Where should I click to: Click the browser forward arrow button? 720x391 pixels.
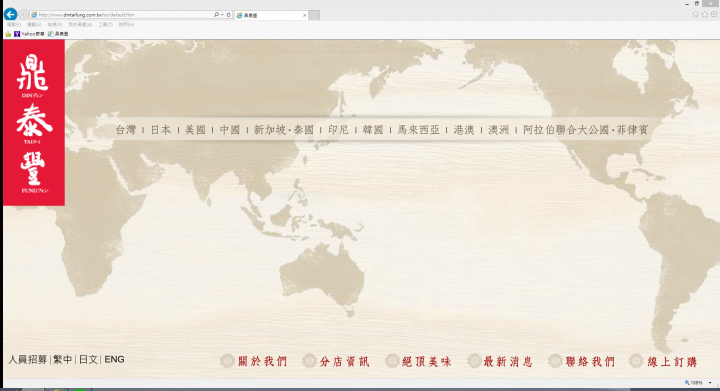coord(23,15)
